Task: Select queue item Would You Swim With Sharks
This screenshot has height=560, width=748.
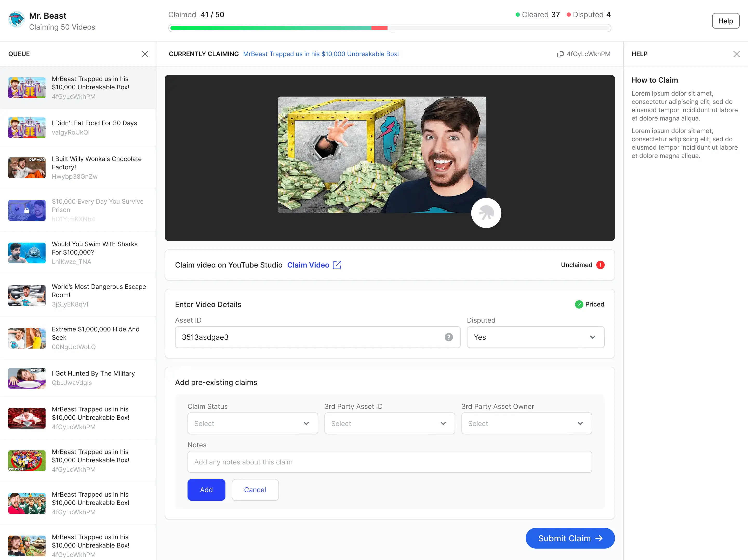Action: [78, 253]
